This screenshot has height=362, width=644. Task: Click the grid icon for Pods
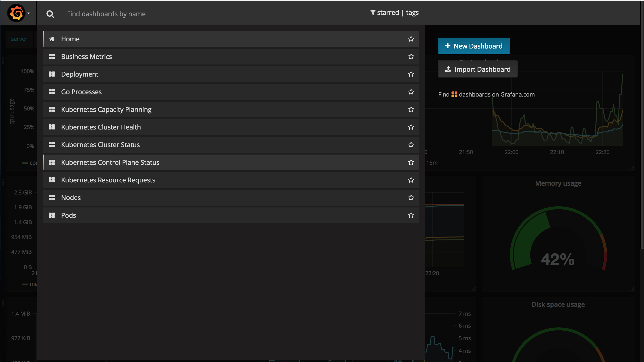(52, 215)
